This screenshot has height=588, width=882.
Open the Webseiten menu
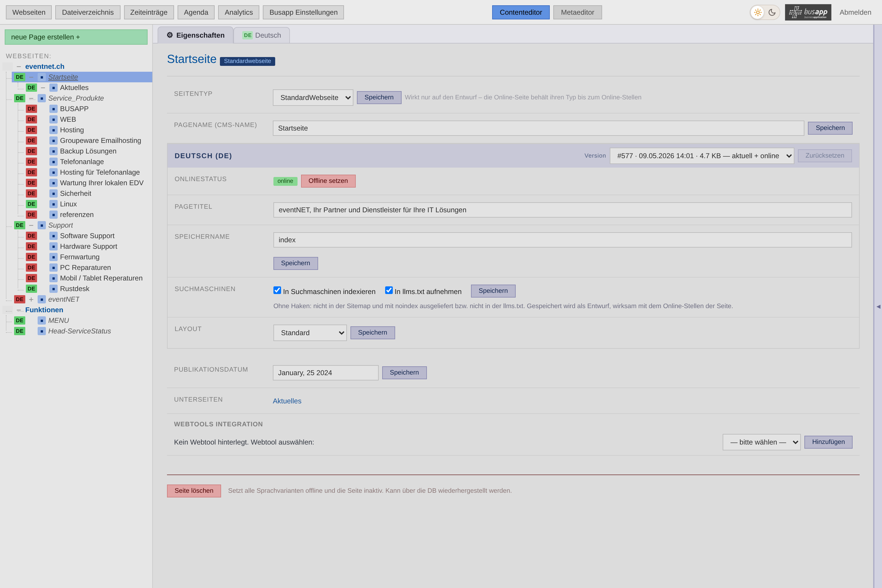29,12
